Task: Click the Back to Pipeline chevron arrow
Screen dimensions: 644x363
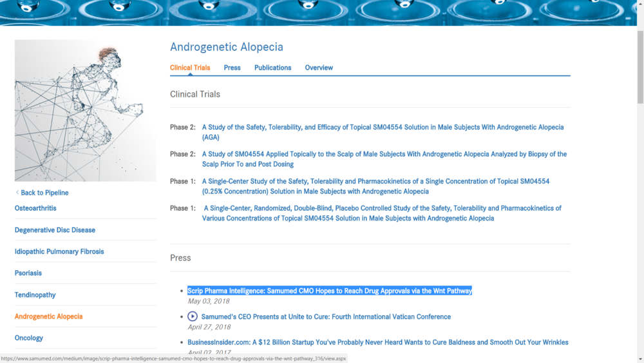Action: click(x=17, y=193)
